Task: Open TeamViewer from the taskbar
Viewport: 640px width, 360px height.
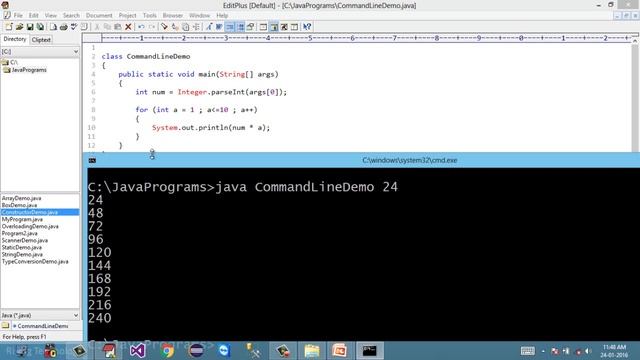Action: pyautogui.click(x=224, y=351)
